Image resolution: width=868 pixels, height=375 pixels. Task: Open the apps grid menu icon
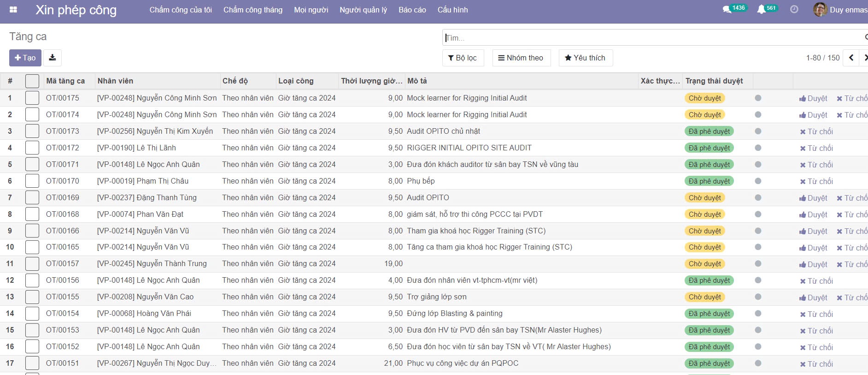click(13, 10)
